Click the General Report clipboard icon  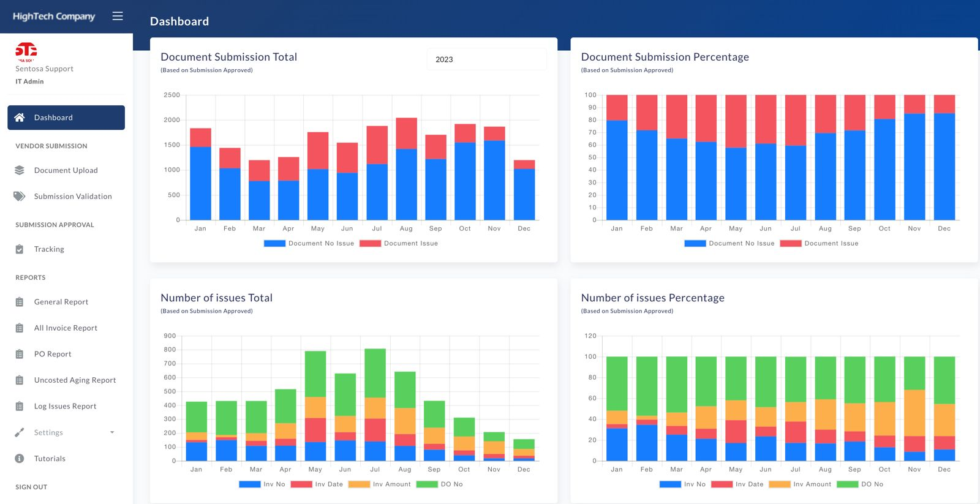coord(20,302)
